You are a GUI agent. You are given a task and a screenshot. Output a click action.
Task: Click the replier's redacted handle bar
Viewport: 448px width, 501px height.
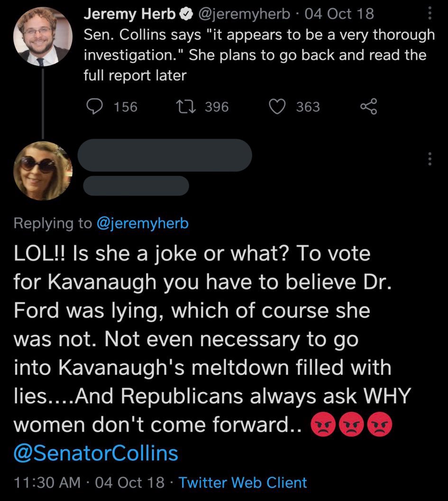pyautogui.click(x=136, y=185)
